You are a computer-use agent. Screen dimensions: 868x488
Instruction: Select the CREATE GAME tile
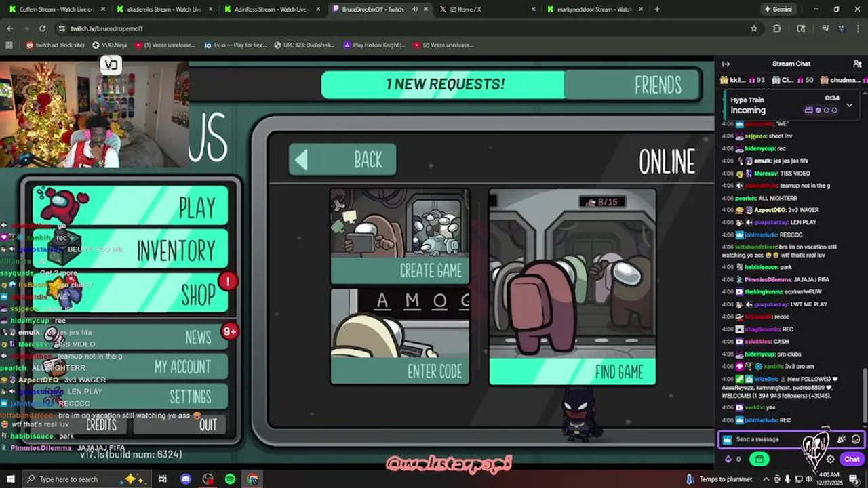coord(400,236)
